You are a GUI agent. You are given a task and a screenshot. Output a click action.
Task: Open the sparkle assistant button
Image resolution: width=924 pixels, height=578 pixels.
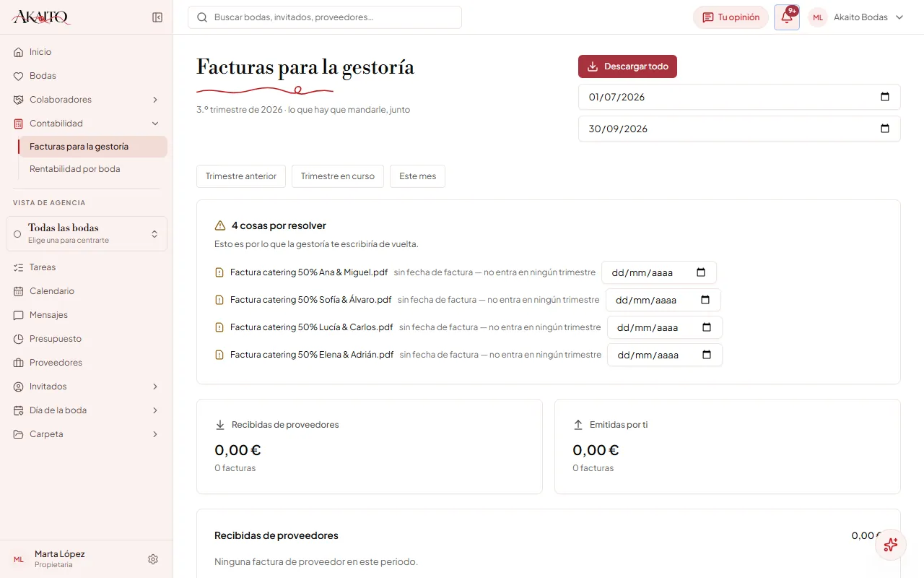891,545
